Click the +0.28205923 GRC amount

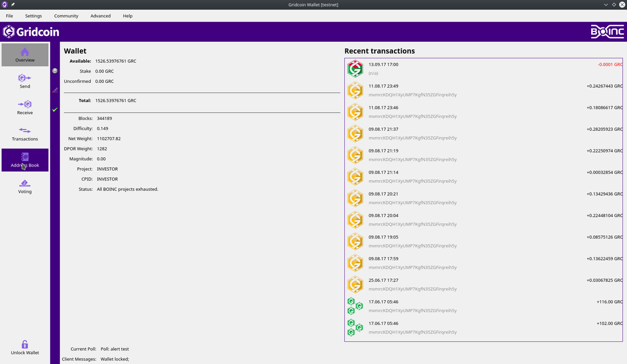tap(604, 129)
